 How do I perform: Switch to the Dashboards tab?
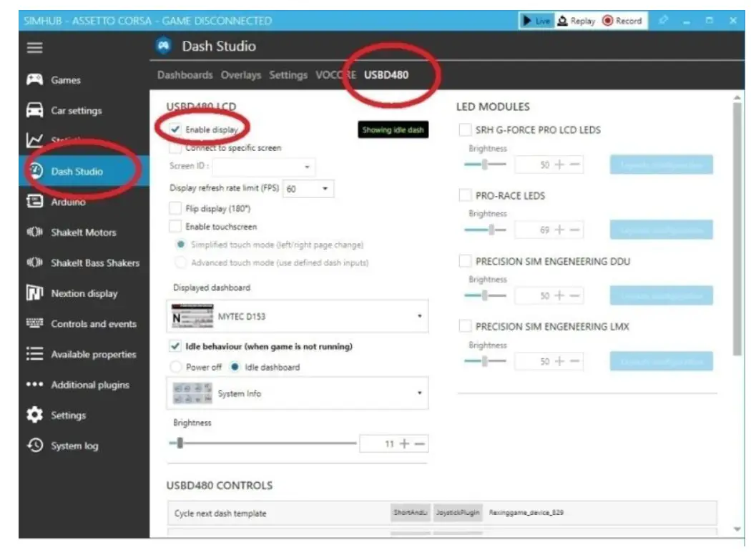coord(185,74)
